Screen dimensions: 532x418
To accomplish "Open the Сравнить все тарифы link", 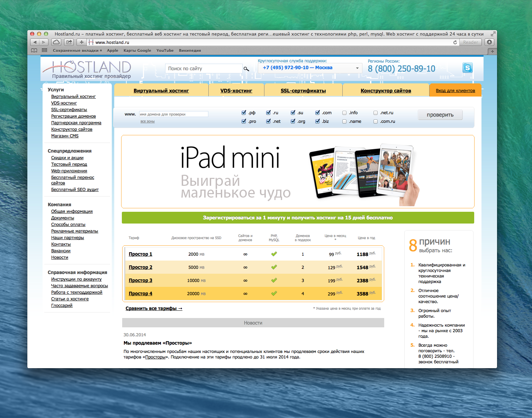I will point(154,308).
